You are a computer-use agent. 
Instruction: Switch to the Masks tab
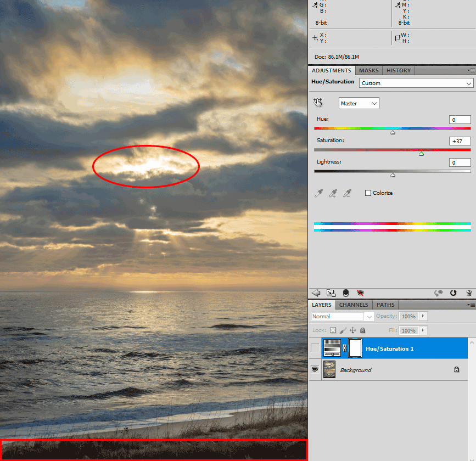368,70
